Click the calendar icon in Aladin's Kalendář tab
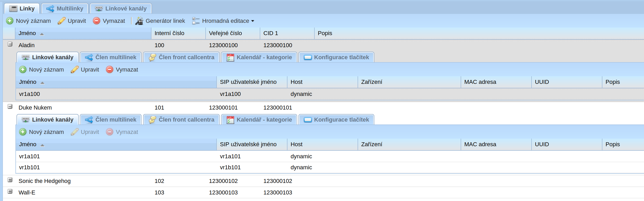 230,57
